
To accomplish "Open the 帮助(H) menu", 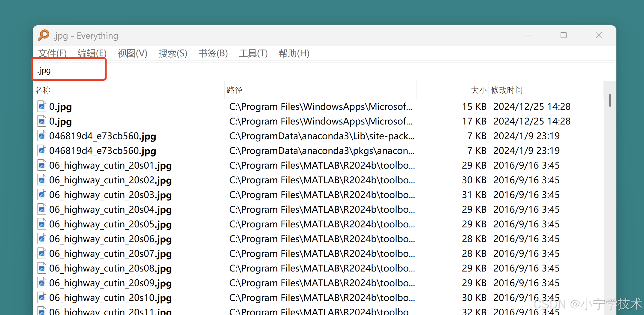I will [294, 53].
